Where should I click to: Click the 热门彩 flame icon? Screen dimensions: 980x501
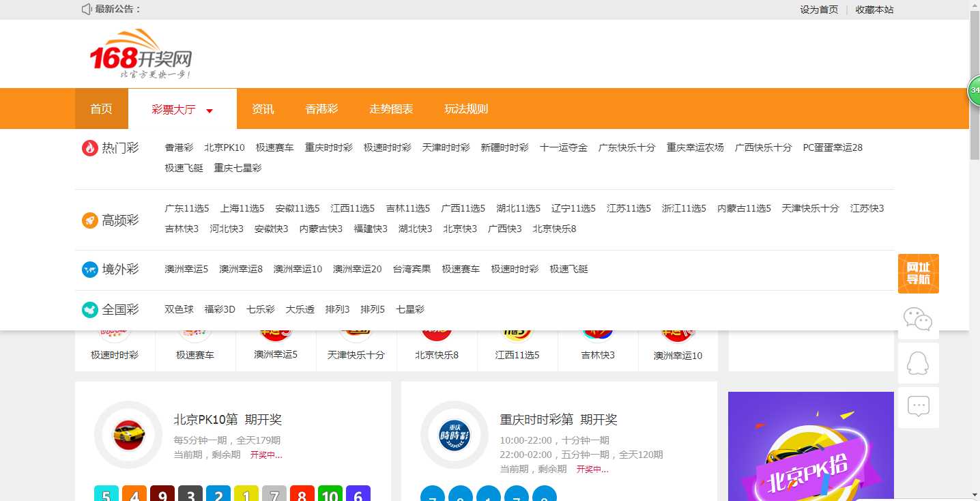click(89, 148)
